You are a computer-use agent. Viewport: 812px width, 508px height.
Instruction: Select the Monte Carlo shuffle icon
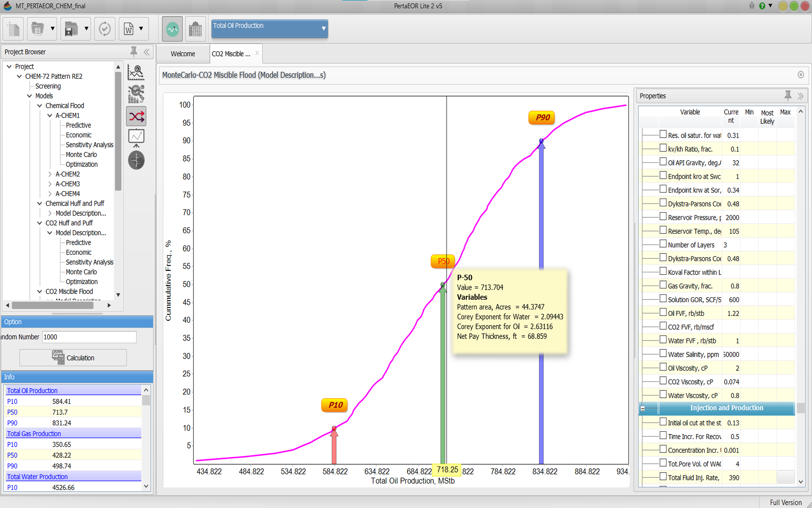click(x=136, y=116)
